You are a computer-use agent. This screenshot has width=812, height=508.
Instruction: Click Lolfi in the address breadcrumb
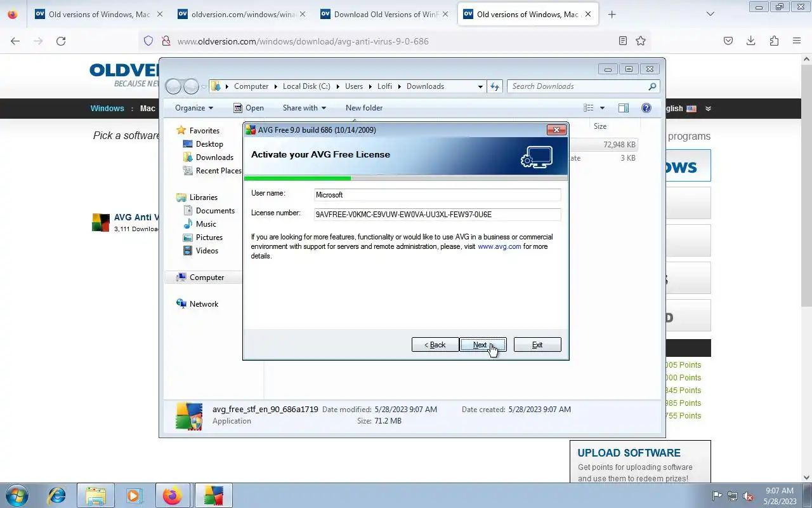tap(384, 86)
